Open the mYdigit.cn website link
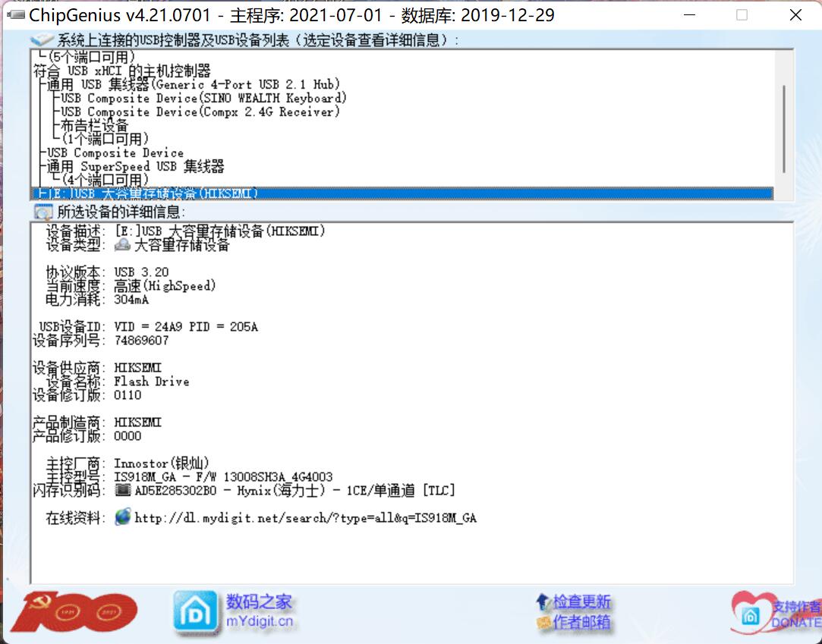822x644 pixels. click(260, 621)
